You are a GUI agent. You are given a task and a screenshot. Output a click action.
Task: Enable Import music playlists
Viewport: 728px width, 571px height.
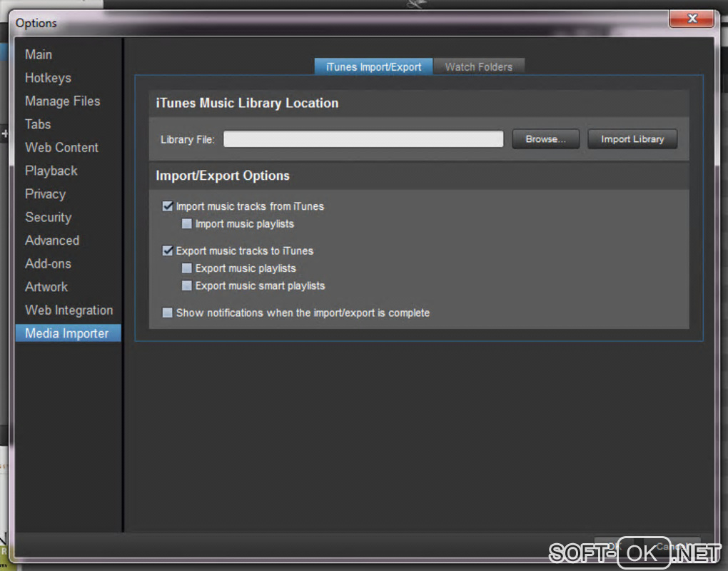[187, 223]
